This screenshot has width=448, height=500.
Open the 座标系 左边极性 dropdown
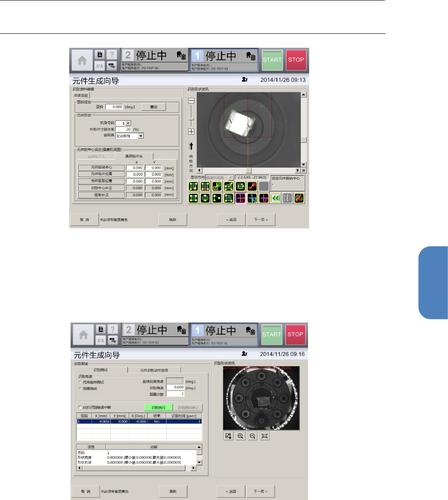tap(141, 136)
